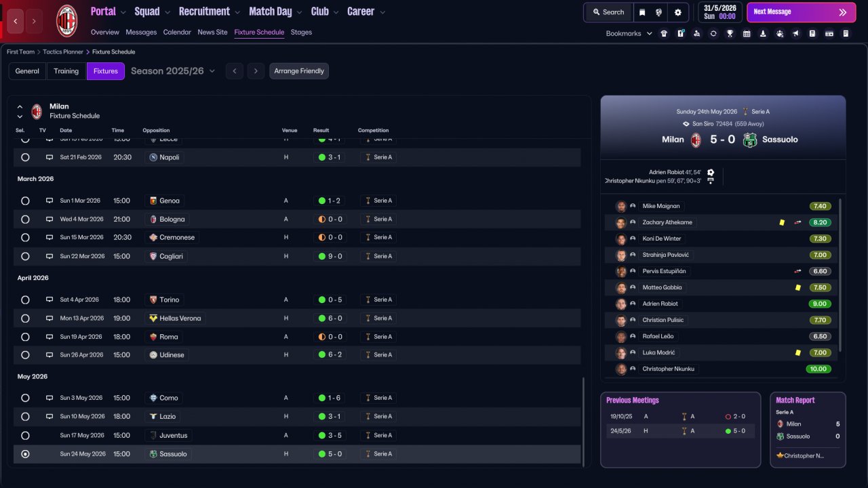
Task: Open the calendar grid bookmark icon
Action: tap(747, 33)
